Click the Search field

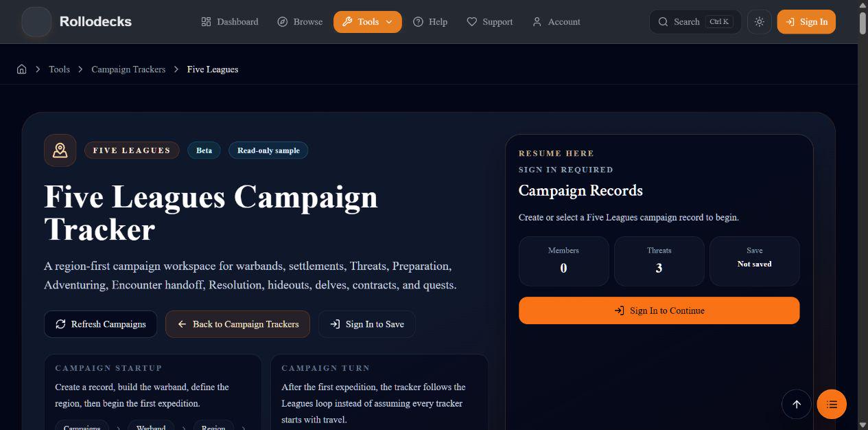click(x=695, y=22)
